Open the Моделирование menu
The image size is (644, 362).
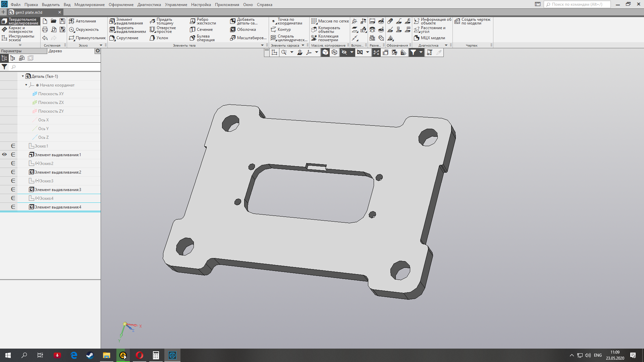pyautogui.click(x=89, y=5)
